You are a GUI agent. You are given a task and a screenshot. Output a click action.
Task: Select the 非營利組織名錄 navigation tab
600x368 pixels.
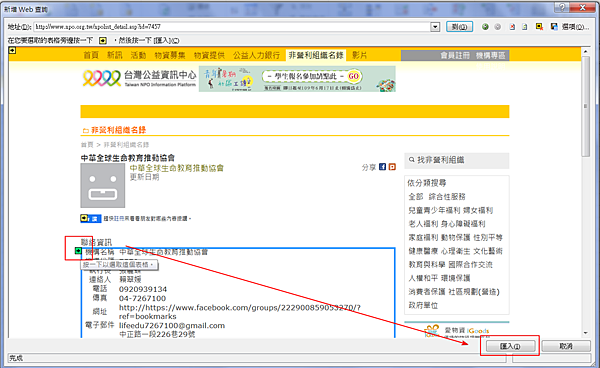316,55
